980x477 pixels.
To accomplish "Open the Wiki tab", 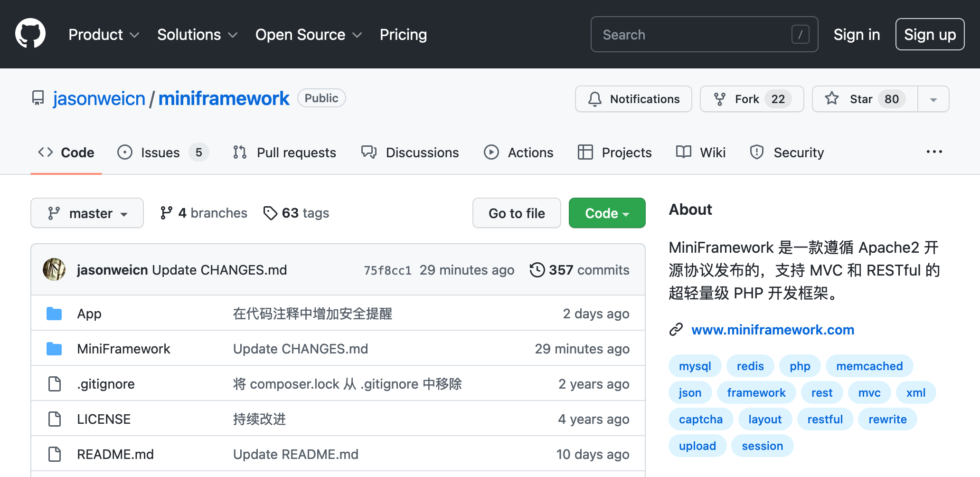I will tap(700, 152).
